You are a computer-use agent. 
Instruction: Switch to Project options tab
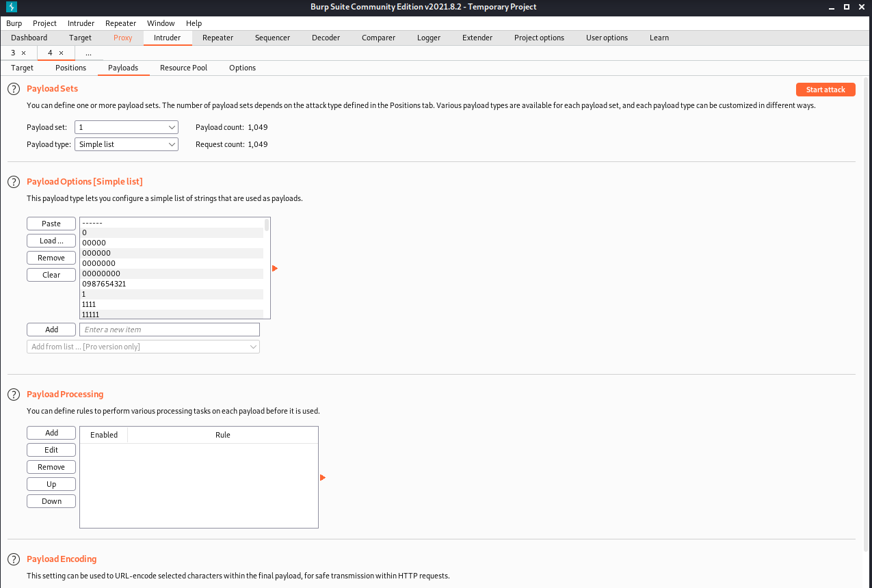point(540,38)
